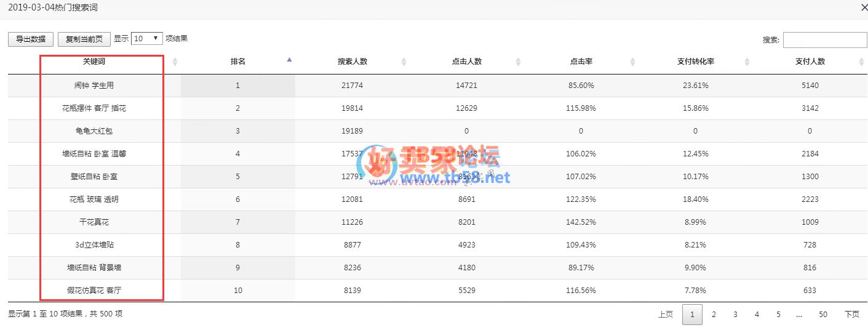The width and height of the screenshot is (868, 330).
Task: Jump to page 5
Action: click(x=778, y=315)
